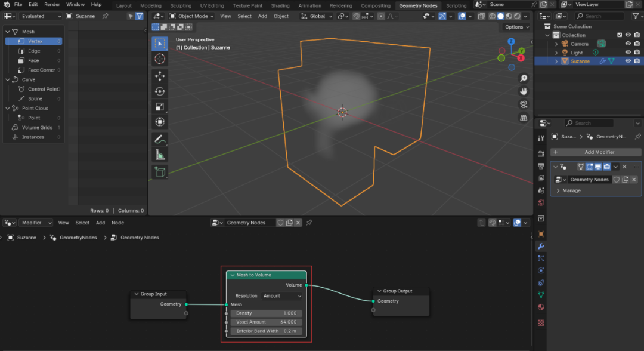Open the Tool properties tab
Viewport: 644px width, 351px height.
541,138
